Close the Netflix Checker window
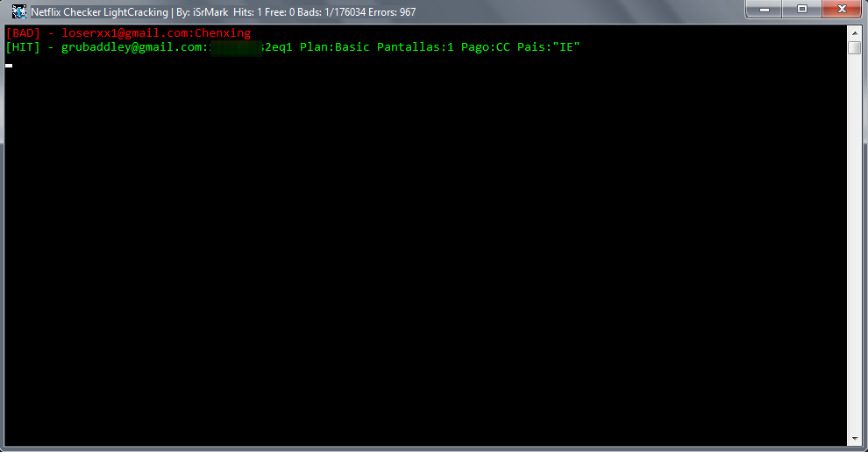The height and width of the screenshot is (452, 868). (x=842, y=10)
